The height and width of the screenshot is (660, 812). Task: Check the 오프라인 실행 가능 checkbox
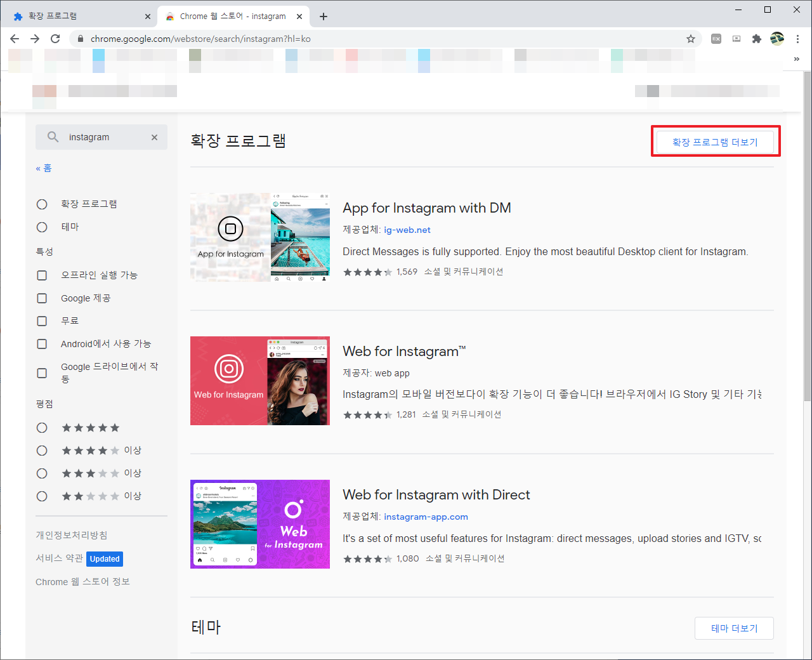pos(42,275)
